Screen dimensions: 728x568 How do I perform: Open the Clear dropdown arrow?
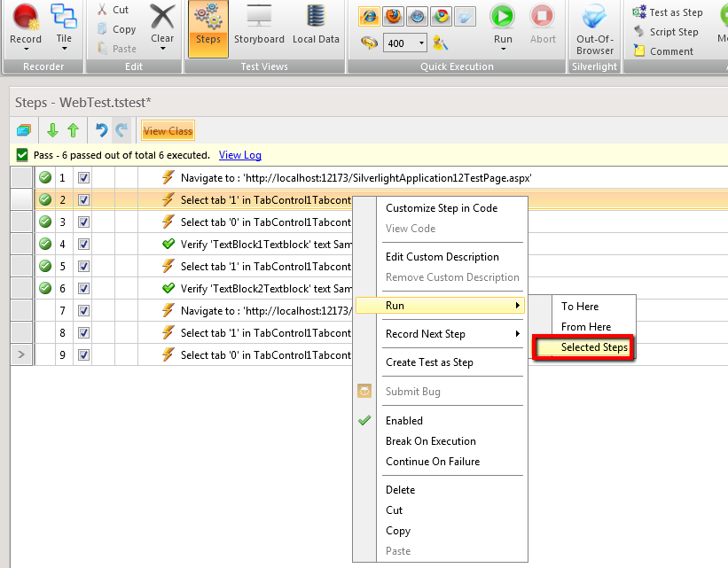point(162,48)
